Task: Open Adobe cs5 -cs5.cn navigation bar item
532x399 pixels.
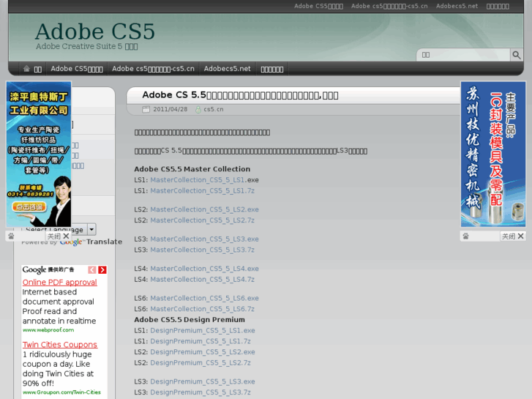Action: coord(154,69)
